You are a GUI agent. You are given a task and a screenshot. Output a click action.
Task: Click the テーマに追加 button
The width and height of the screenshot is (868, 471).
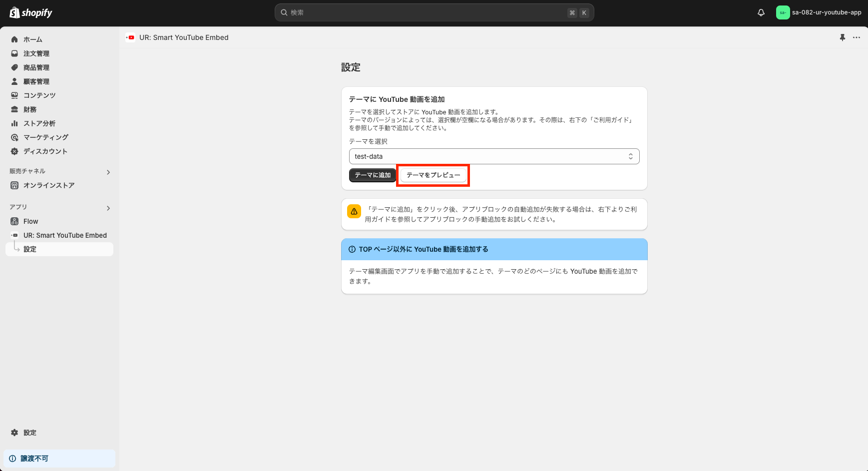click(x=372, y=175)
